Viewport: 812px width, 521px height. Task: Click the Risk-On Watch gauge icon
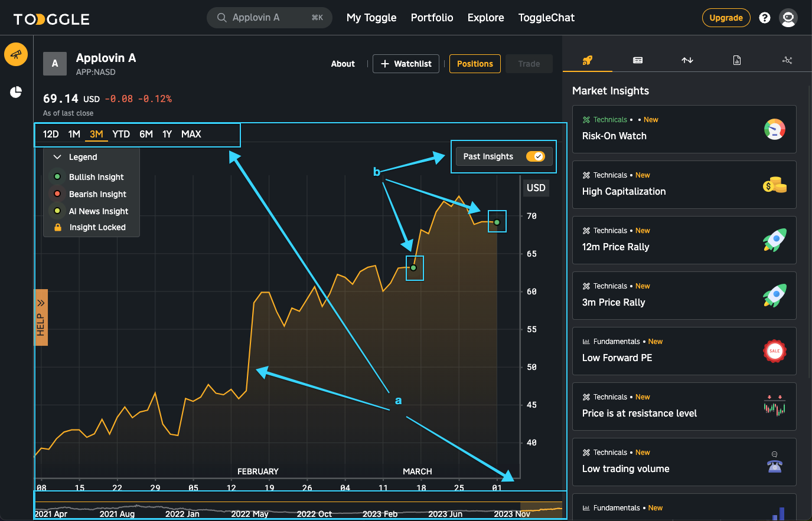pyautogui.click(x=774, y=129)
